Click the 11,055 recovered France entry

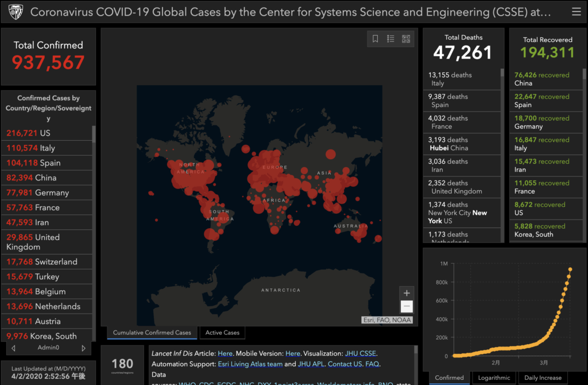click(x=546, y=187)
